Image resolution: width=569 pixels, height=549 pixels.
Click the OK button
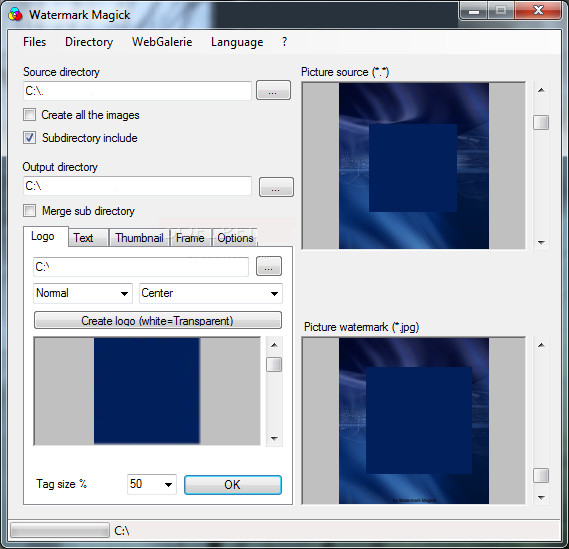click(233, 485)
